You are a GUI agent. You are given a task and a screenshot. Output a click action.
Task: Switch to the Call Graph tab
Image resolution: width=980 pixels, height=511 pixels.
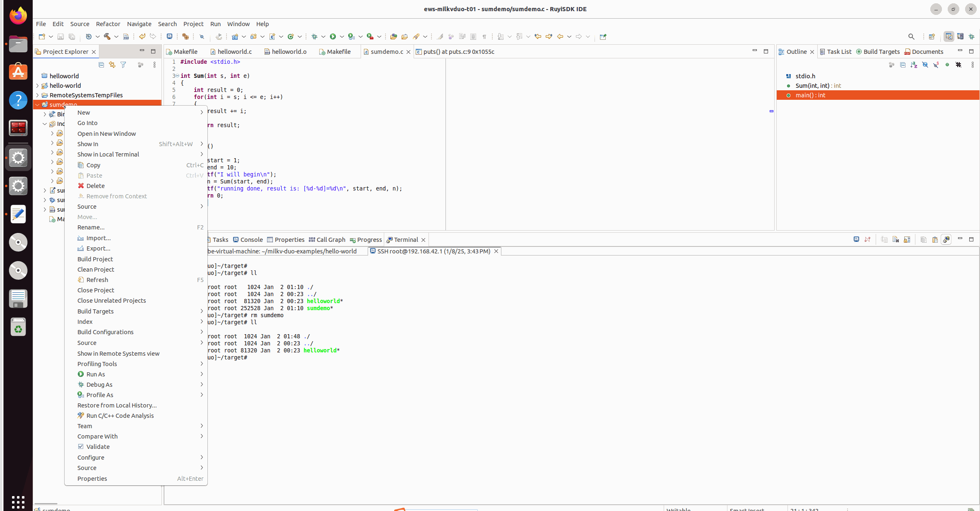click(330, 239)
